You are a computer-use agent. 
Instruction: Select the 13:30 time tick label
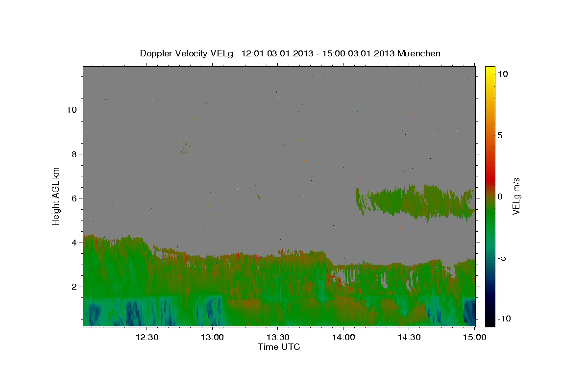pyautogui.click(x=277, y=337)
